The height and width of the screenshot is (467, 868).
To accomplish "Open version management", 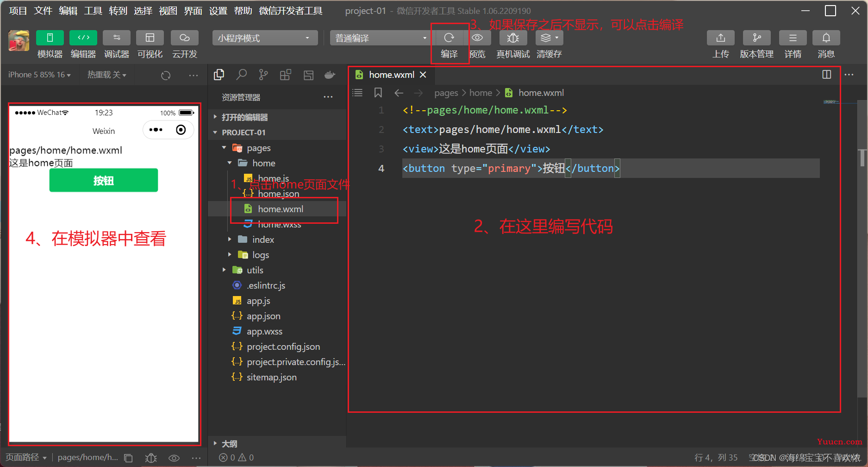I will [757, 38].
